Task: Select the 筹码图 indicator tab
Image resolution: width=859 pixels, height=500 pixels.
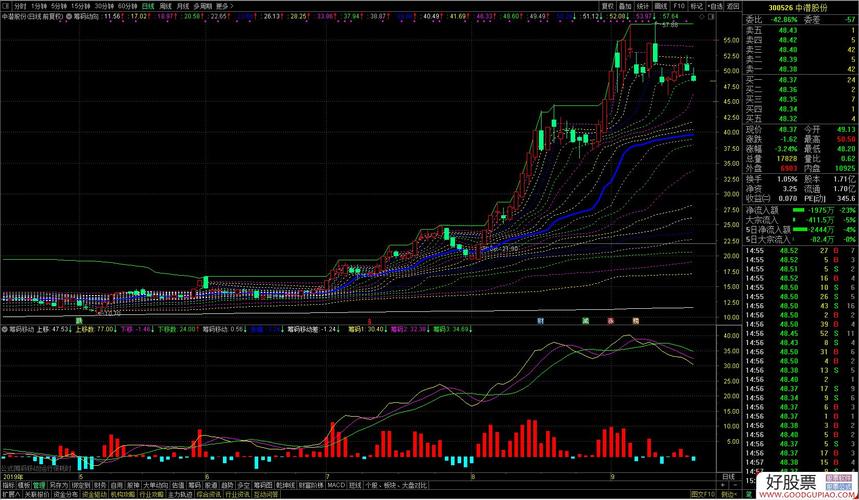Action: (263, 485)
